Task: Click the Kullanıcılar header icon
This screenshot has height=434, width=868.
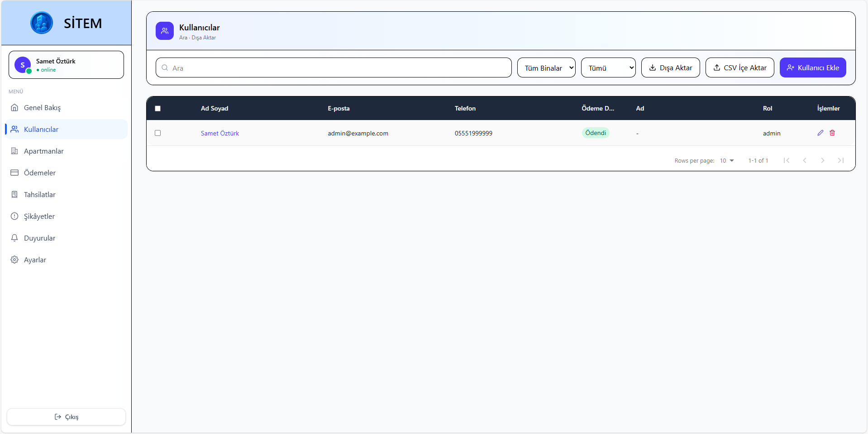Action: click(x=165, y=31)
